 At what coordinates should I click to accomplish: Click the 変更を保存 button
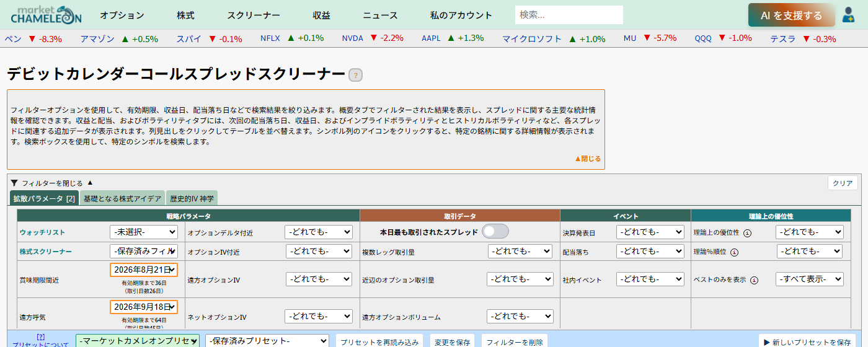coord(452,342)
